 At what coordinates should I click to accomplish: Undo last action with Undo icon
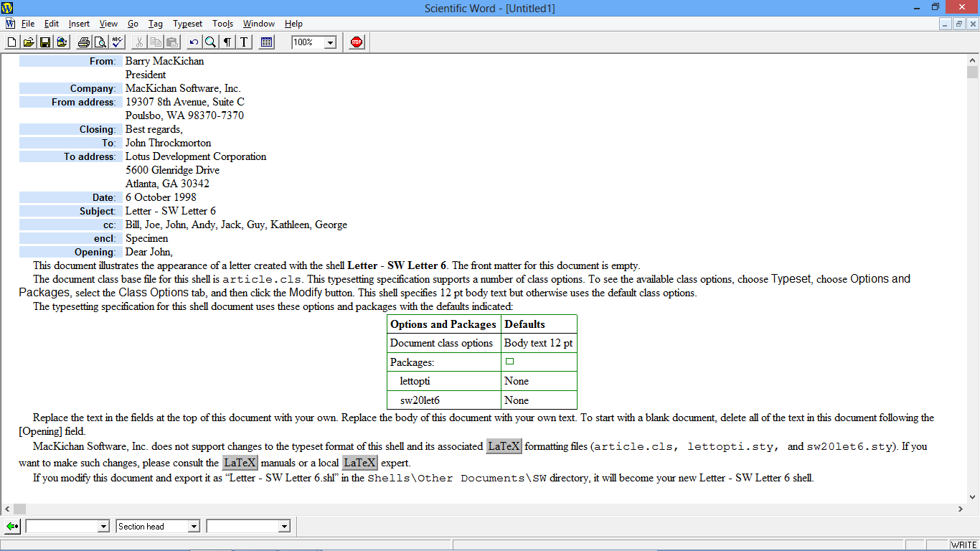[194, 42]
